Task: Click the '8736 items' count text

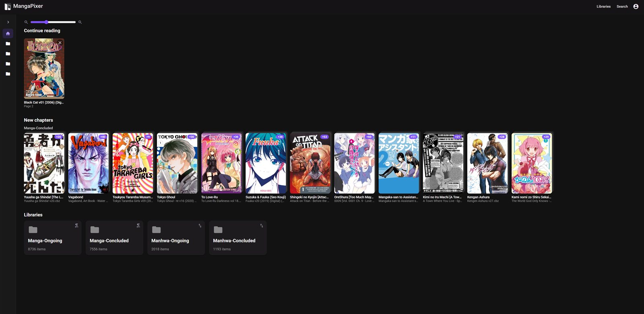Action: click(37, 249)
